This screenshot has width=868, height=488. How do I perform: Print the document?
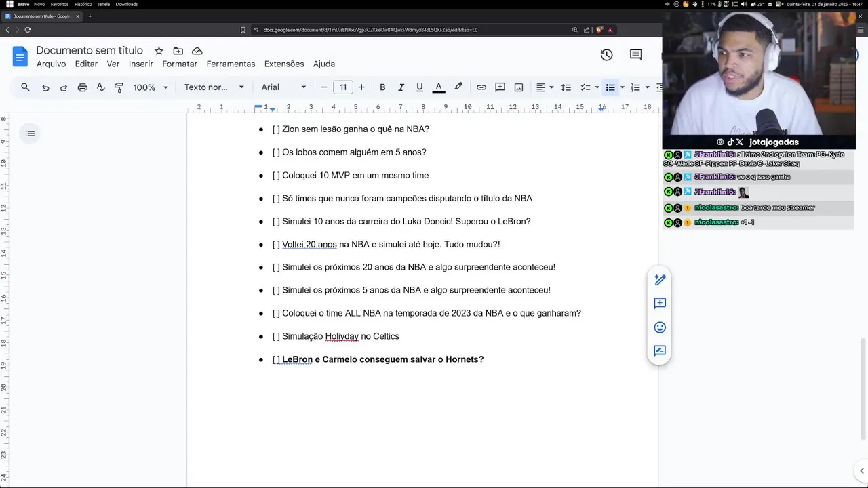coord(82,87)
